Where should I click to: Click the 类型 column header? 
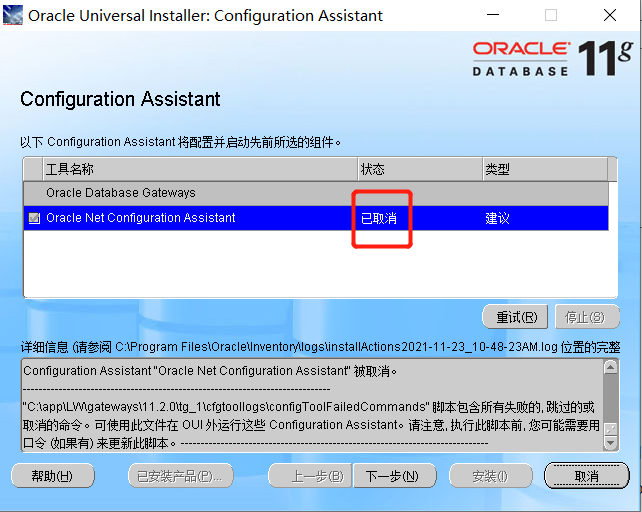click(x=545, y=169)
